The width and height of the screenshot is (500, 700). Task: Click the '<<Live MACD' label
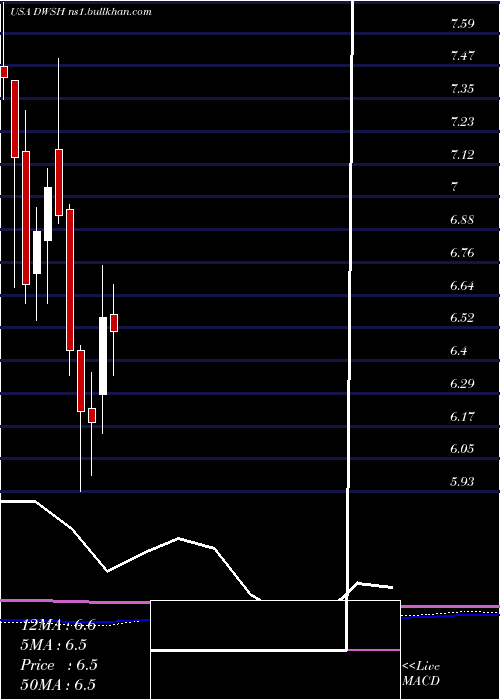pos(421,674)
